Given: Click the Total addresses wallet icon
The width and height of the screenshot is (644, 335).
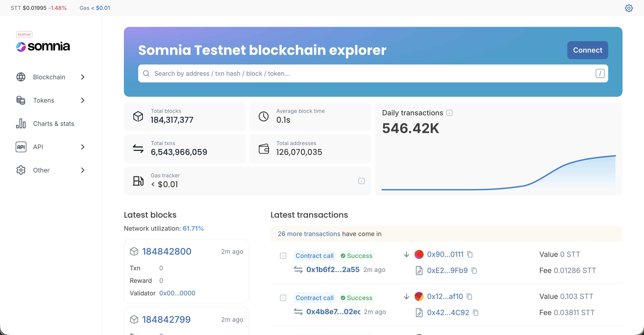Looking at the screenshot, I should pos(263,148).
